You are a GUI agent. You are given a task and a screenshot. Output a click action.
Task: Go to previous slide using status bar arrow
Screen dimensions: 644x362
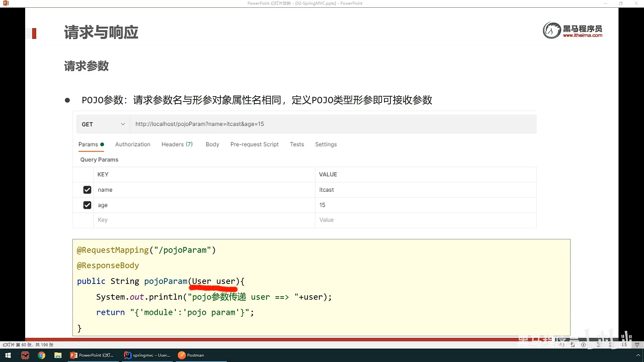point(562,345)
